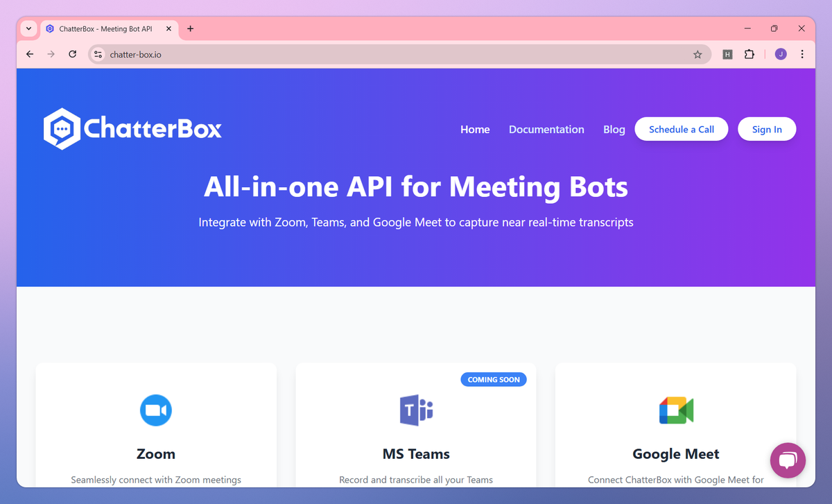832x504 pixels.
Task: Open the chat widget bubble icon
Action: (x=788, y=460)
